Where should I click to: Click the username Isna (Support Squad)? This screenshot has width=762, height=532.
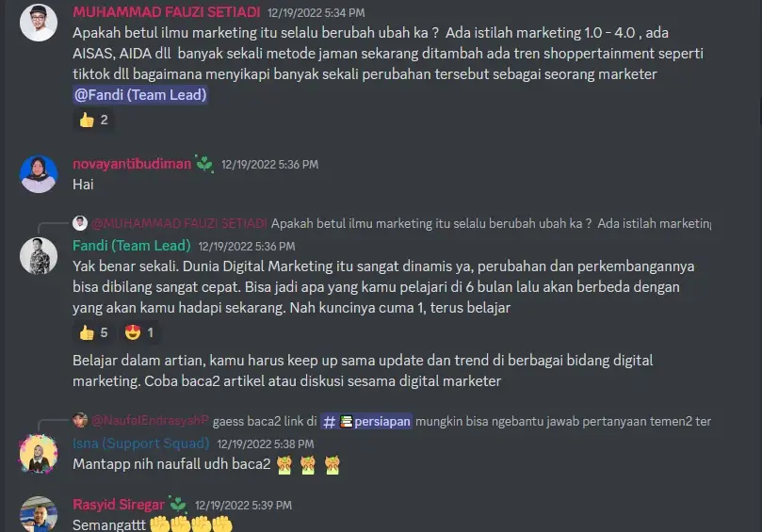(x=141, y=443)
